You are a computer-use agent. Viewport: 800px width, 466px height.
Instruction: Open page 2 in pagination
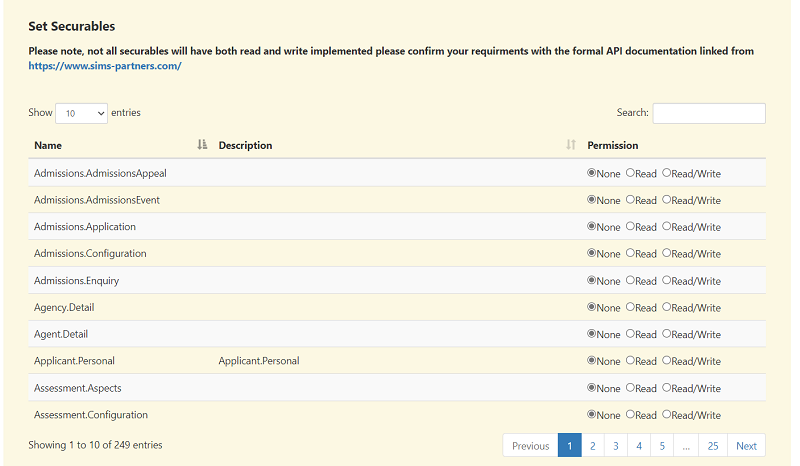[x=592, y=446]
